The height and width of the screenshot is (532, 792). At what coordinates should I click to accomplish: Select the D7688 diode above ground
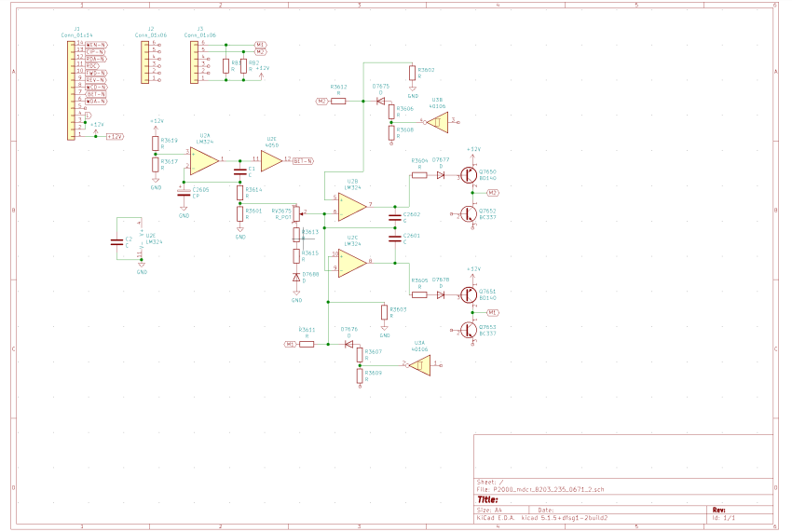point(296,277)
